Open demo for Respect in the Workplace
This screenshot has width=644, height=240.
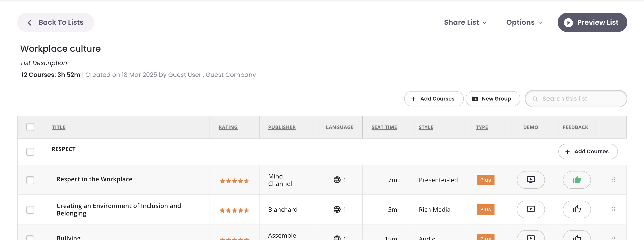tap(530, 180)
